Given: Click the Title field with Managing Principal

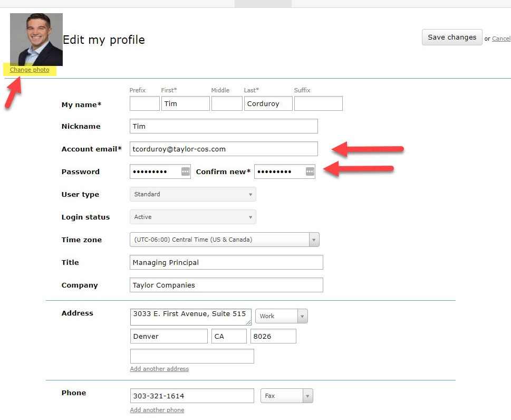Looking at the screenshot, I should point(226,263).
